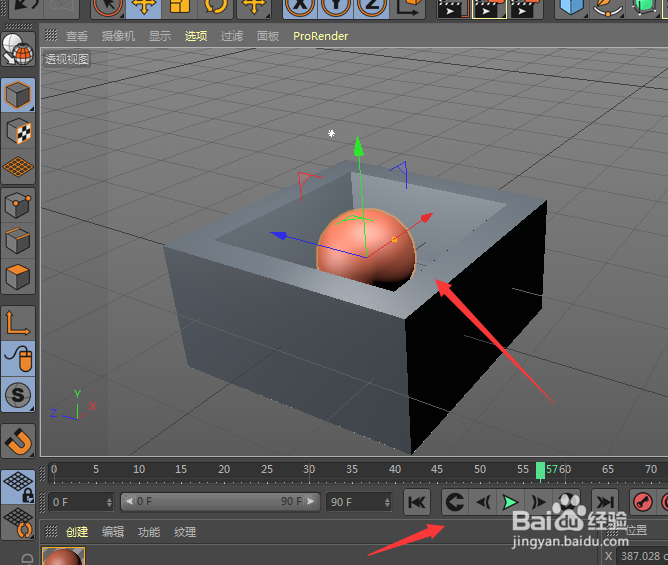Click the green Y axis handle
668x565 pixels.
coord(359,147)
